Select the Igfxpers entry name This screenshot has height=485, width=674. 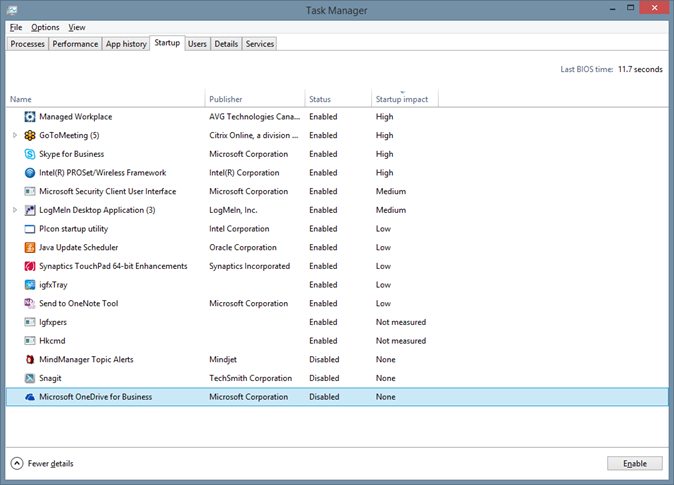pos(53,322)
